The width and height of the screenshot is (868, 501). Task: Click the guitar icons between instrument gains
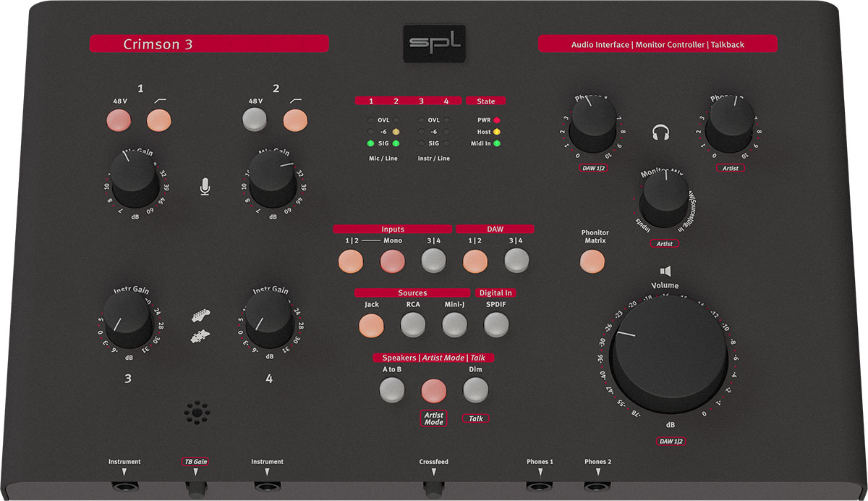[202, 326]
